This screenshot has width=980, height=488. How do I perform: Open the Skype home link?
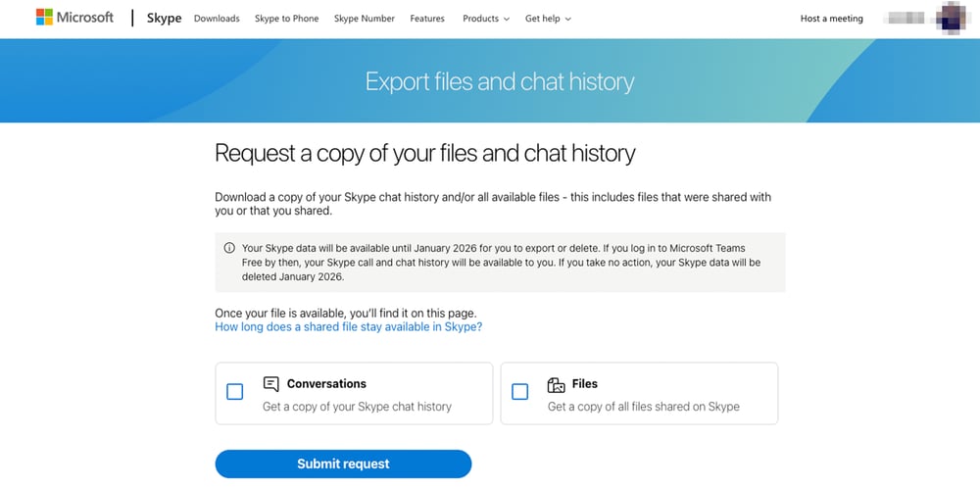[164, 18]
